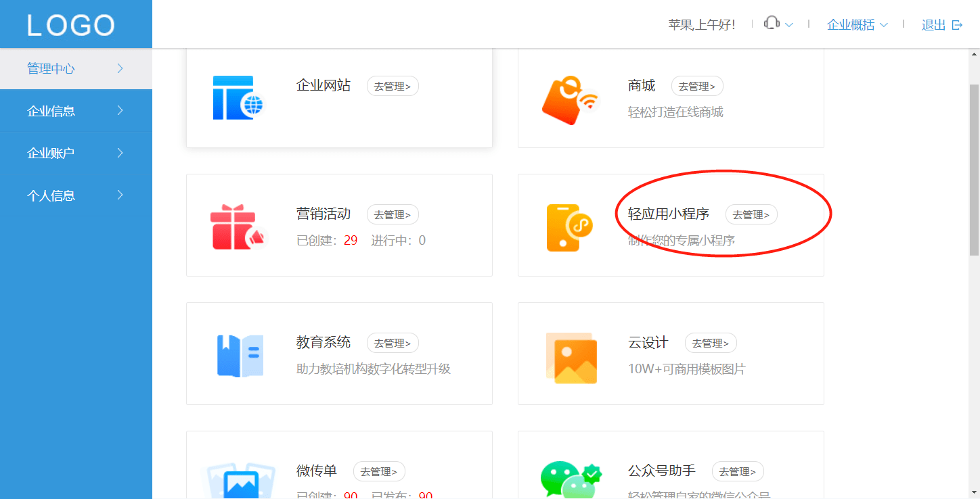Click 去管理> button next to 企业网站
The width and height of the screenshot is (980, 499).
393,86
